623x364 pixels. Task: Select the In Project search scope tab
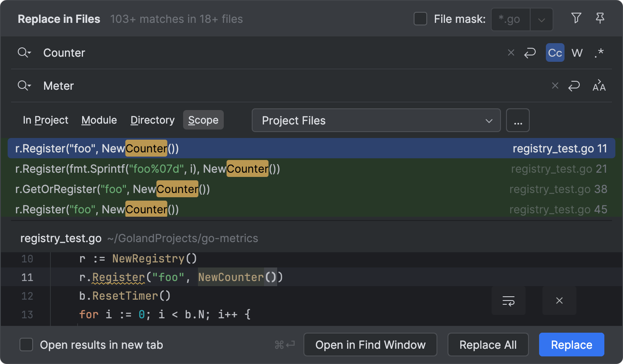coord(45,120)
